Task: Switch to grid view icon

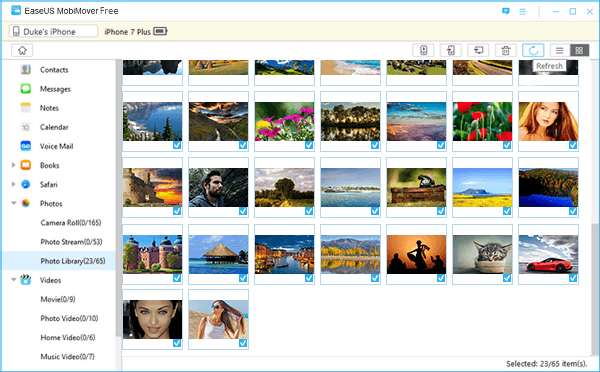Action: 579,50
